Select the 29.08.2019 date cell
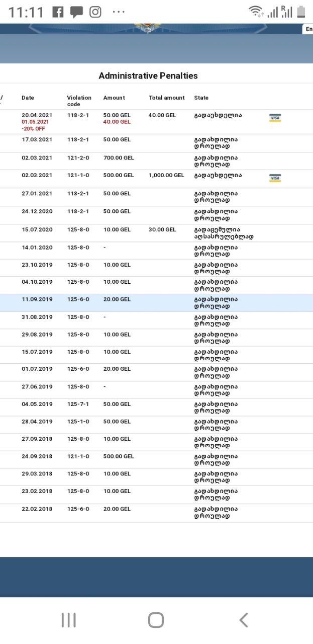 tap(37, 335)
